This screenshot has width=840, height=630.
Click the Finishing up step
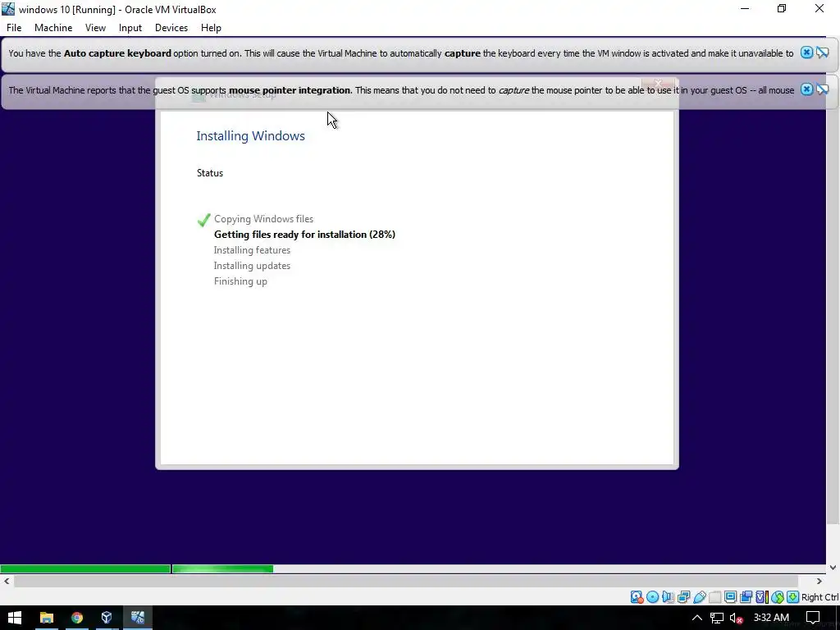pyautogui.click(x=240, y=281)
